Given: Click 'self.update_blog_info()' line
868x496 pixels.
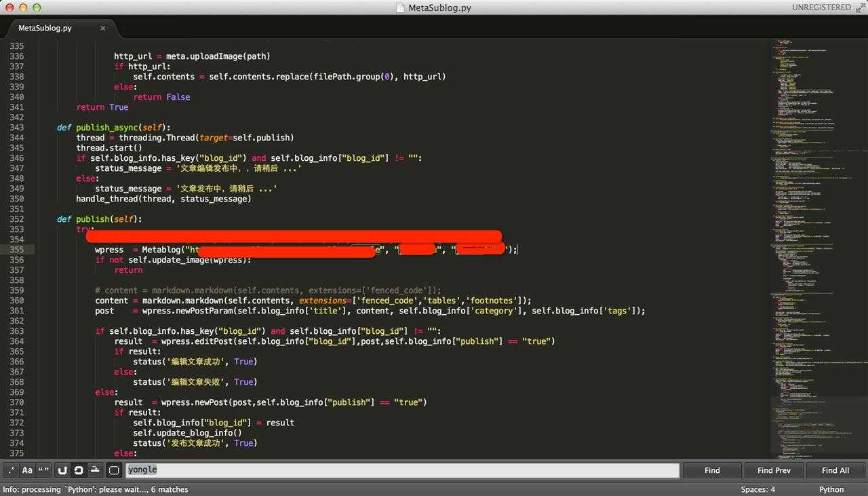Looking at the screenshot, I should tap(187, 433).
